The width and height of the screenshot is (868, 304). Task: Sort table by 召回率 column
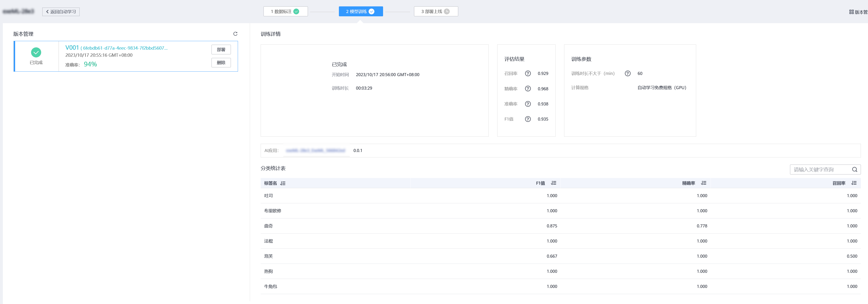854,183
